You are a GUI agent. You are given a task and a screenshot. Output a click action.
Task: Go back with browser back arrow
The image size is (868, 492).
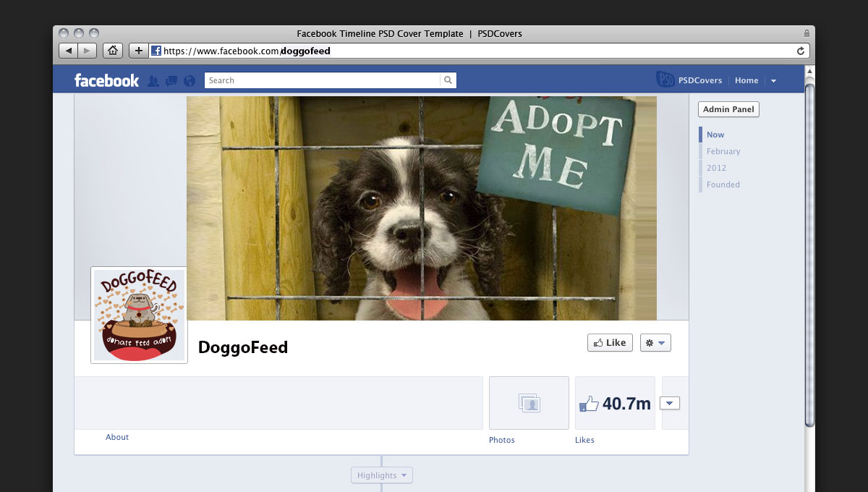[68, 51]
